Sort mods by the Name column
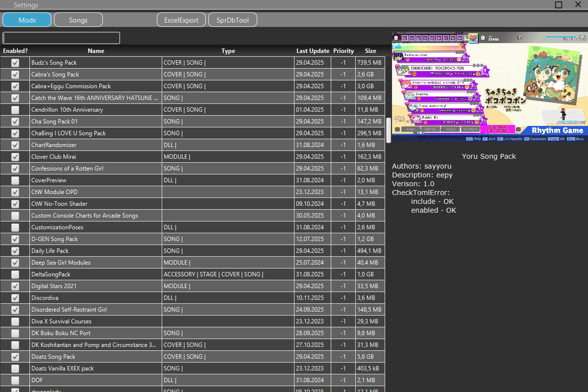The image size is (588, 392). coord(95,51)
